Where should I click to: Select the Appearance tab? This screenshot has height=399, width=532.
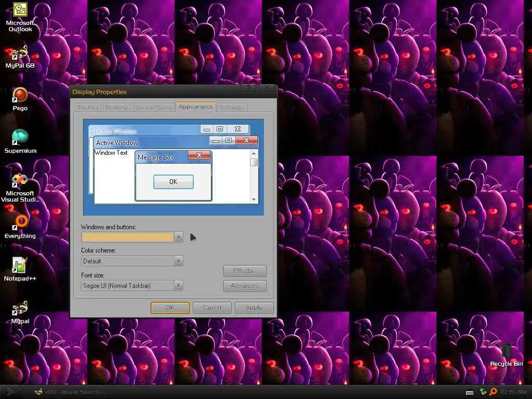(196, 107)
